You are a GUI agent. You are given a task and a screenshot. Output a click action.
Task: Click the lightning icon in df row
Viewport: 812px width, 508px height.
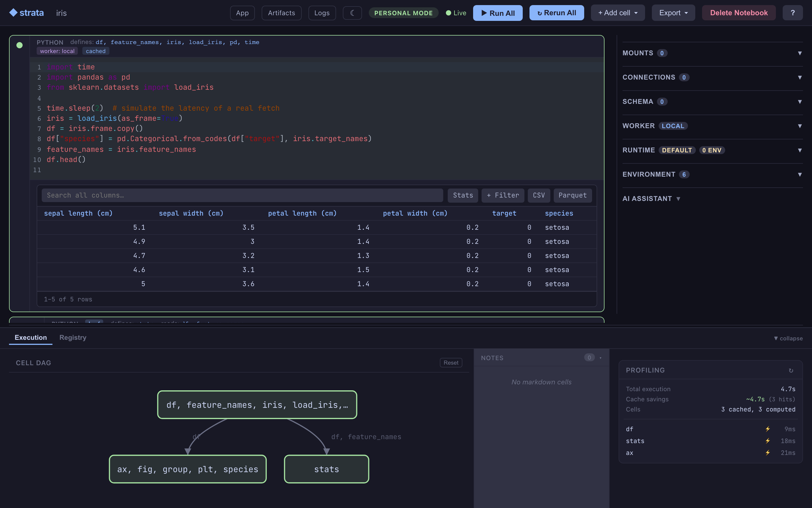pos(768,429)
